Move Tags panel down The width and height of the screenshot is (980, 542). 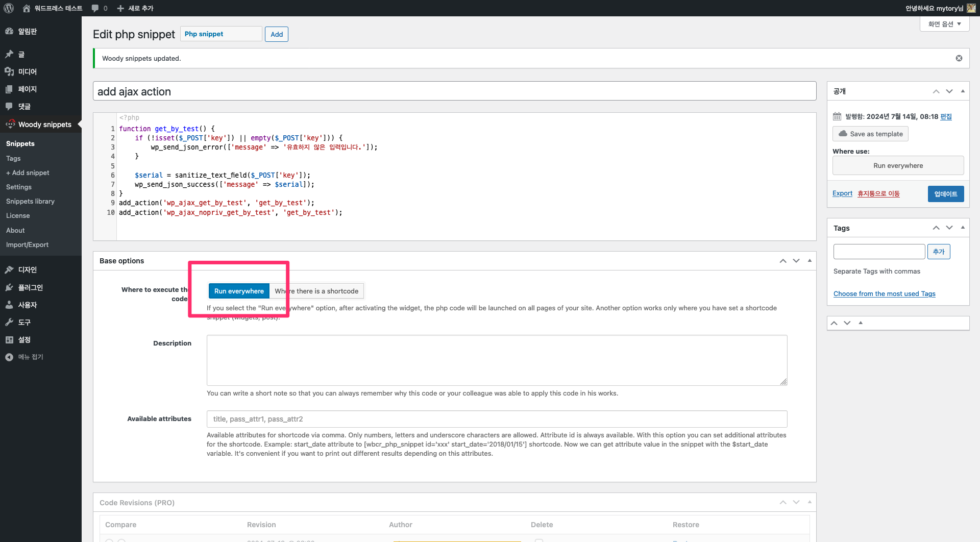949,228
